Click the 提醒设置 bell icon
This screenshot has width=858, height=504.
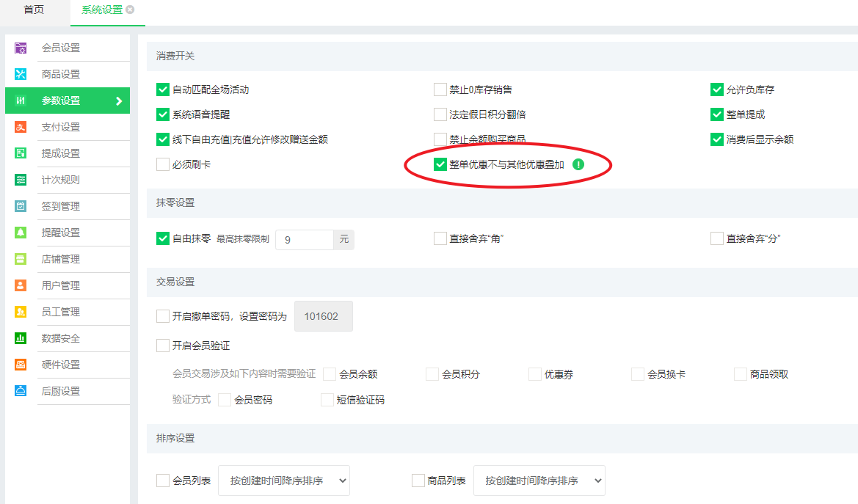pyautogui.click(x=21, y=233)
